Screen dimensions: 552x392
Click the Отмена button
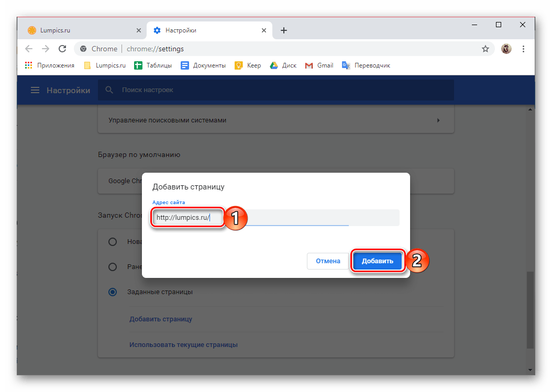click(328, 261)
